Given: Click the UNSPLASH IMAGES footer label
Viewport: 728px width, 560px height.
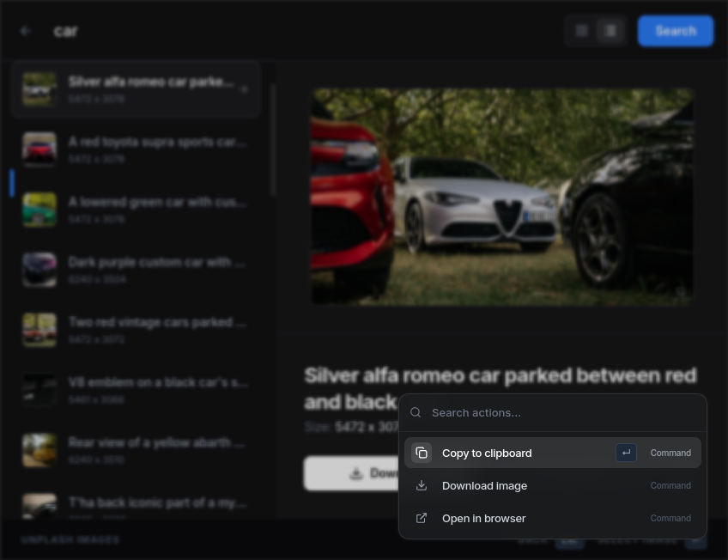Looking at the screenshot, I should tap(70, 539).
